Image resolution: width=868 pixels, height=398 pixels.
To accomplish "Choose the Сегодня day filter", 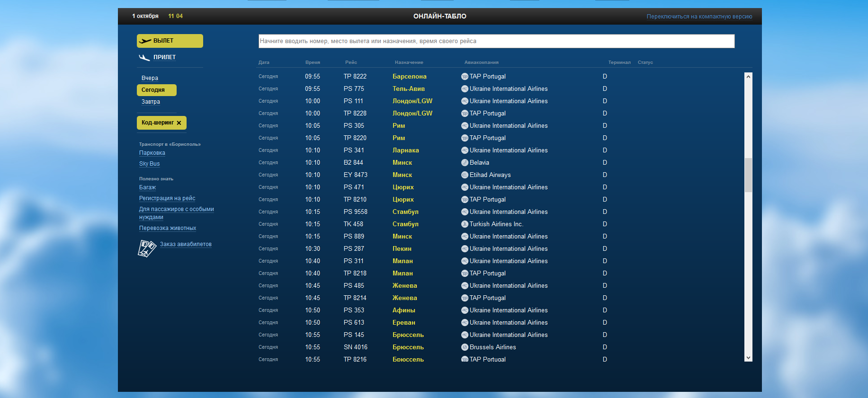I will pos(153,90).
